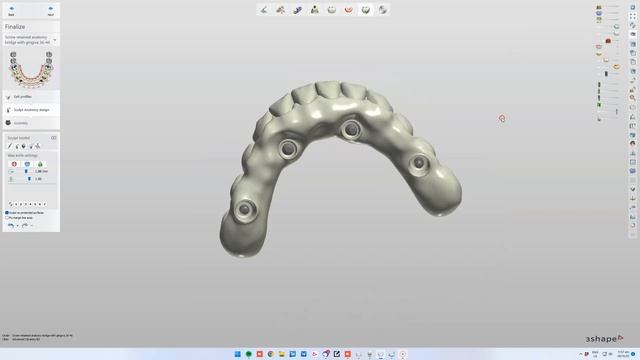Select the last sculpt toolkit tool icon
Image resolution: width=640 pixels, height=360 pixels.
[x=38, y=146]
